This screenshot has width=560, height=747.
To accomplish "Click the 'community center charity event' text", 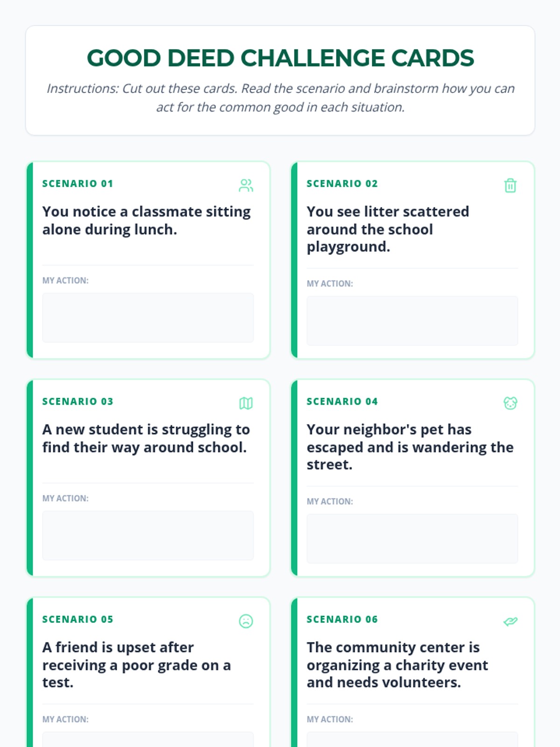I will coord(397,665).
